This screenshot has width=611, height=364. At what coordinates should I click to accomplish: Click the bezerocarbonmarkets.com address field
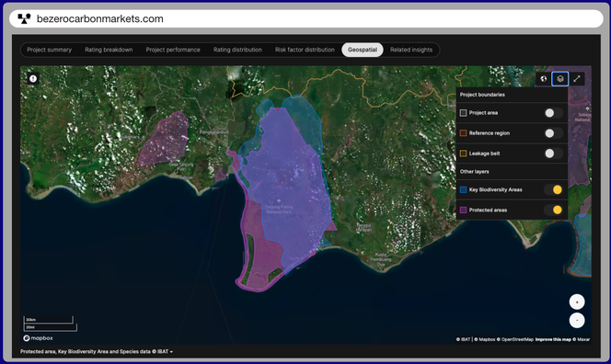(305, 18)
